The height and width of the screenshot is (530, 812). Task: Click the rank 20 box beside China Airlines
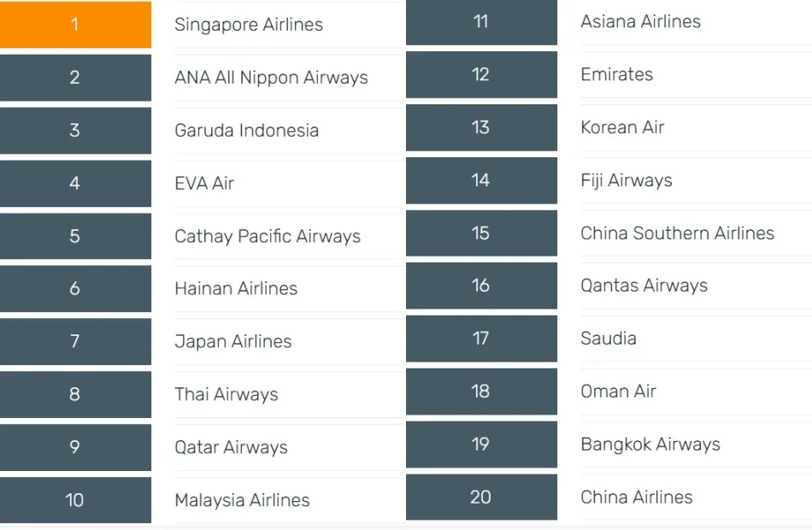(x=481, y=497)
